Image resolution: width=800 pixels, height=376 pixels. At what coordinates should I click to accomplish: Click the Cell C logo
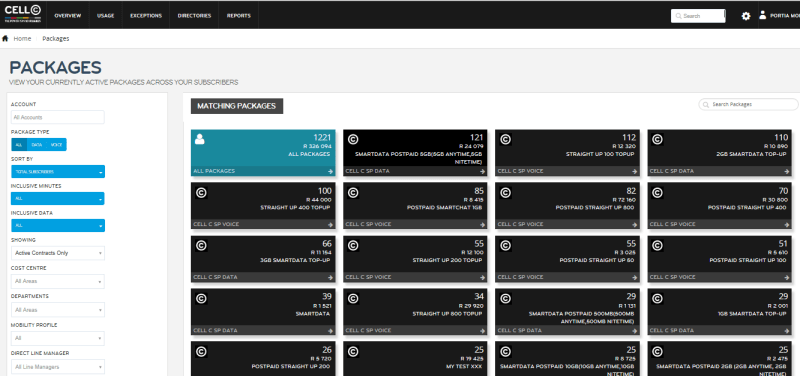pos(23,14)
